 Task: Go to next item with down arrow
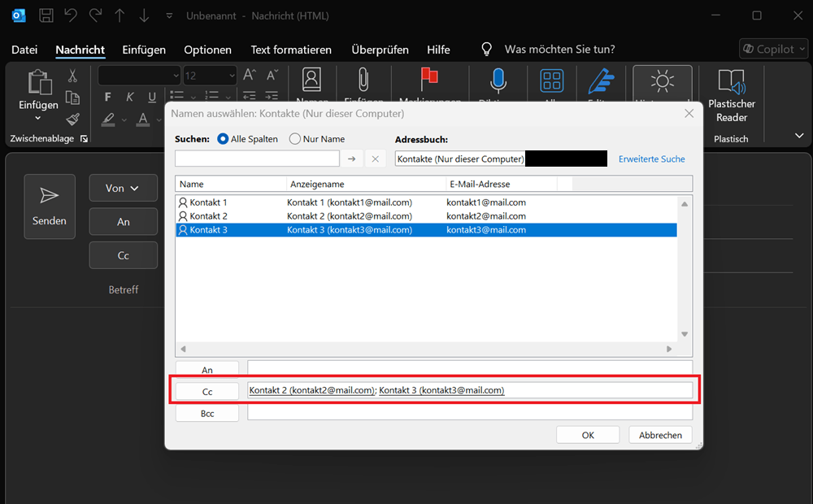pos(144,15)
